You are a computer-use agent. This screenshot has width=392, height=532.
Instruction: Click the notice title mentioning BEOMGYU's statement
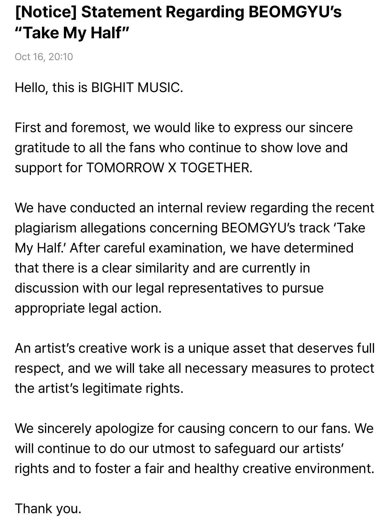point(178,12)
